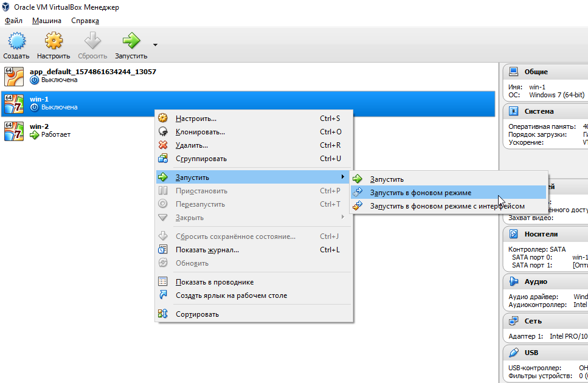
Task: Select win-2 machine name text
Action: (x=39, y=126)
